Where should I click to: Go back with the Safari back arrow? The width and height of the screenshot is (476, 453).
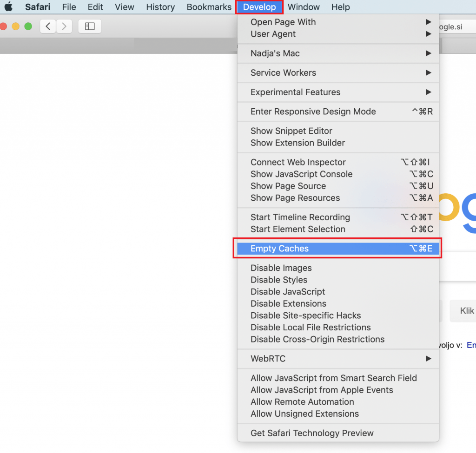click(48, 26)
